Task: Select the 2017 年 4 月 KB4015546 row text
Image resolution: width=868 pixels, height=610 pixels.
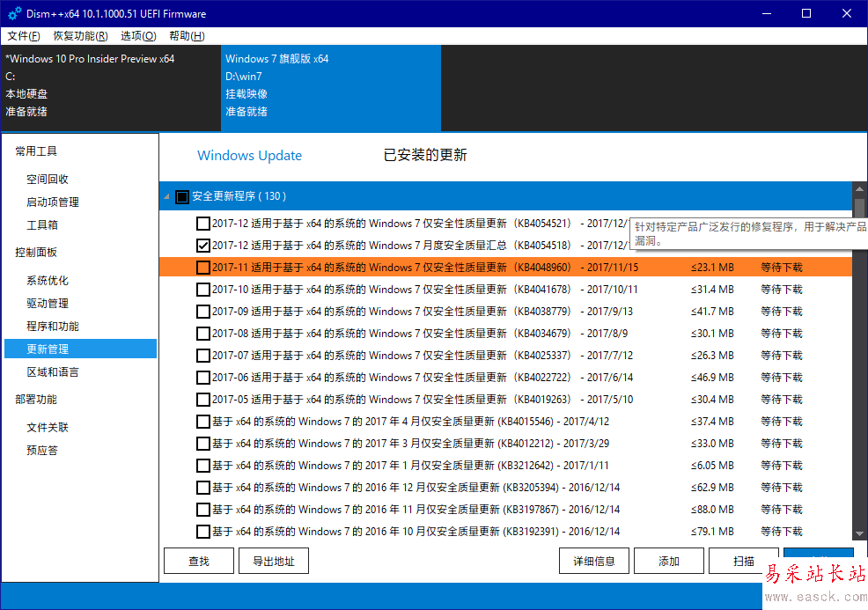Action: click(411, 422)
